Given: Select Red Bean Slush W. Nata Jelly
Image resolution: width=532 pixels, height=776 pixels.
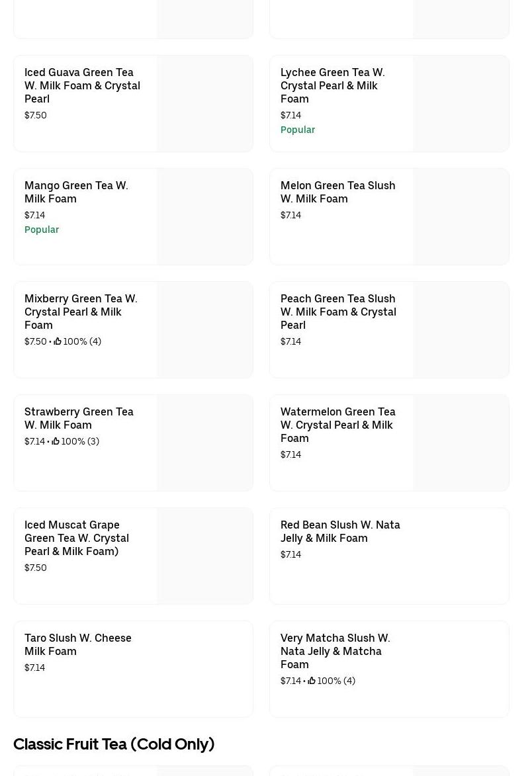Looking at the screenshot, I should (x=340, y=531).
